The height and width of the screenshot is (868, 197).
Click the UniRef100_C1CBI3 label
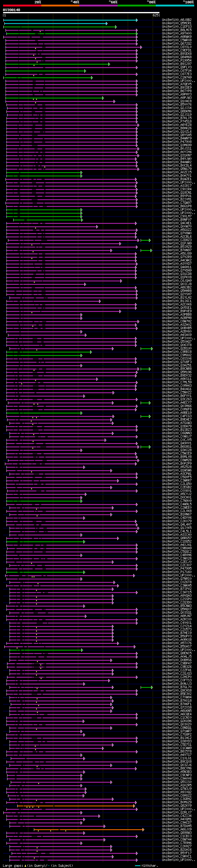(x=177, y=836)
